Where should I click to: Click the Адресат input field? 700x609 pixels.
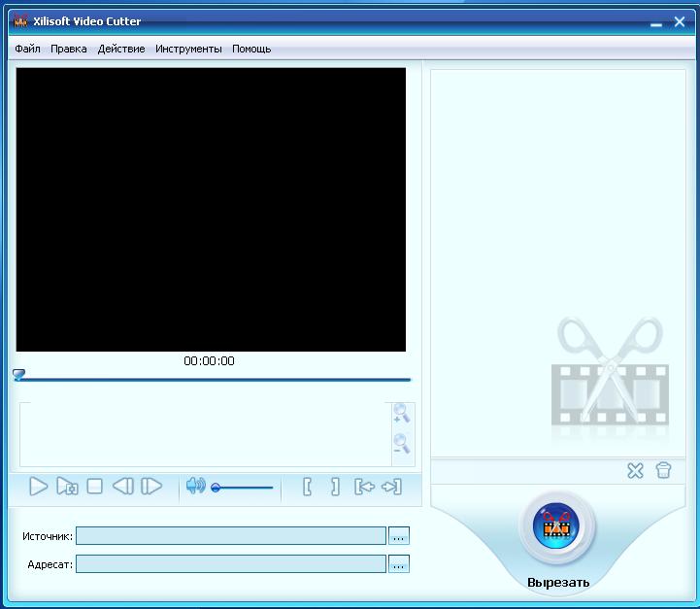231,564
